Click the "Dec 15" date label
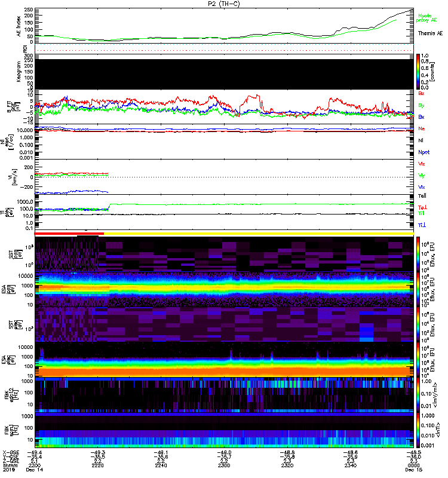Viewport: 448px width, 478px height. (413, 470)
